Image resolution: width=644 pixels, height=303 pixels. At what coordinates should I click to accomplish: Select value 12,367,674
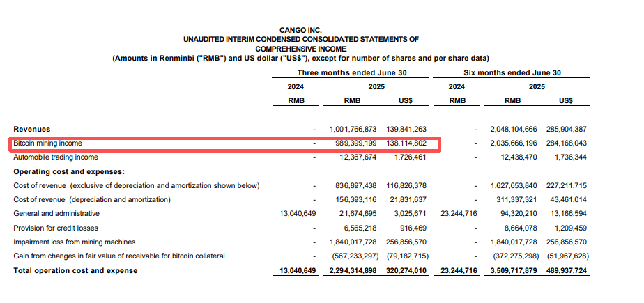coord(358,157)
